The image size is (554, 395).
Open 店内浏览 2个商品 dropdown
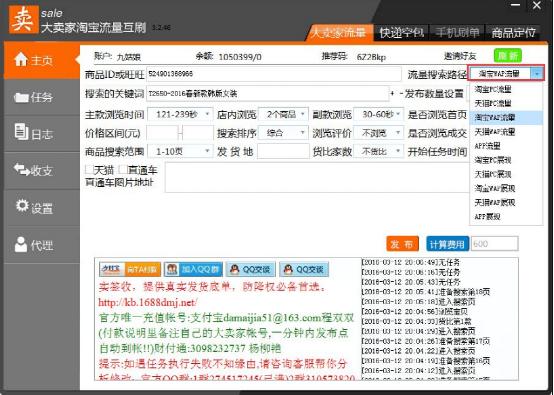[283, 114]
